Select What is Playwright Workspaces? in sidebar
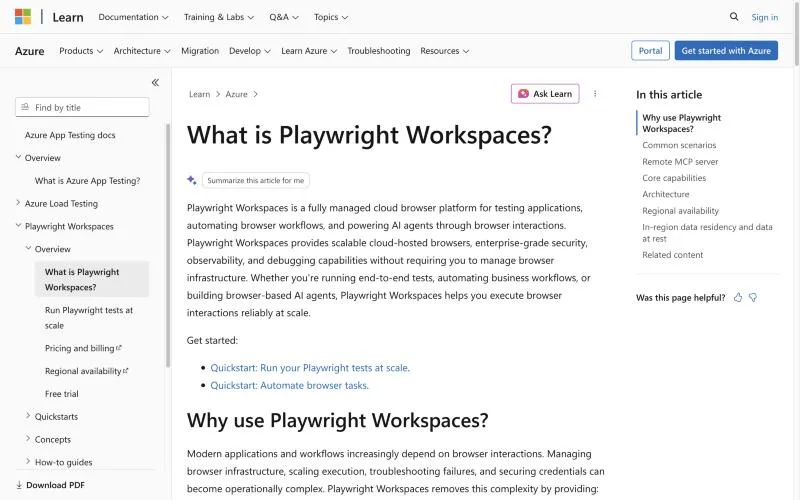This screenshot has height=500, width=800. click(x=92, y=279)
